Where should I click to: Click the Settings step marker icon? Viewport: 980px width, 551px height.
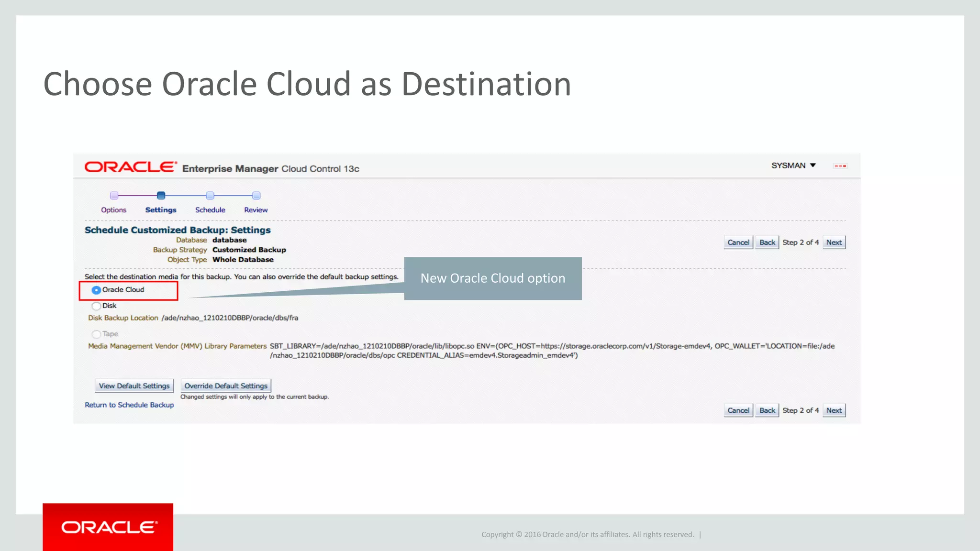pos(161,195)
